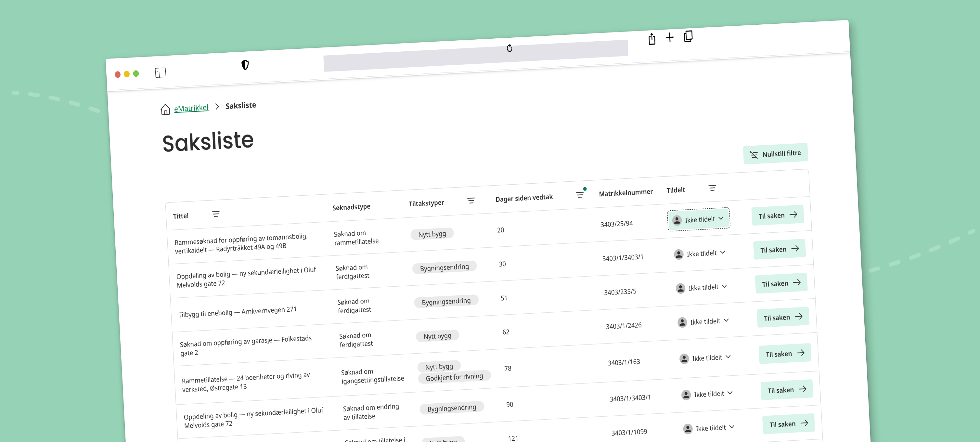Open Ikke tildelt dropdown for 3403/25/94
The image size is (980, 442).
pos(699,219)
